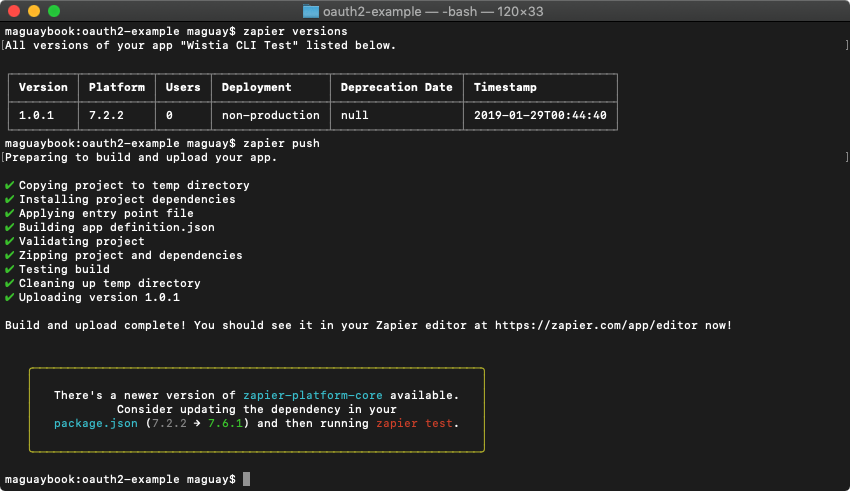Viewport: 850px width, 491px height.
Task: Click the red close window button
Action: click(x=15, y=11)
